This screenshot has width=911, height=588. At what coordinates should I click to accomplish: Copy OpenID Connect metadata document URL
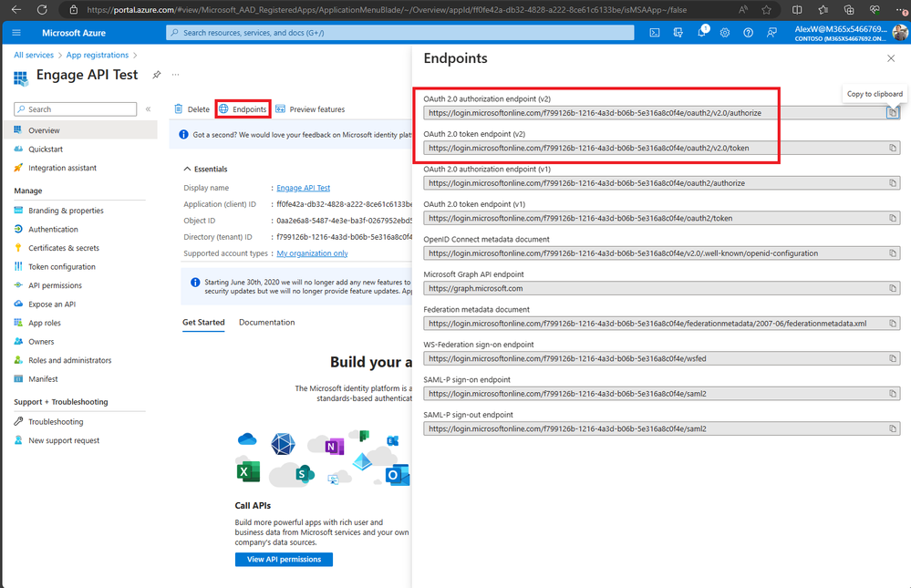tap(893, 253)
